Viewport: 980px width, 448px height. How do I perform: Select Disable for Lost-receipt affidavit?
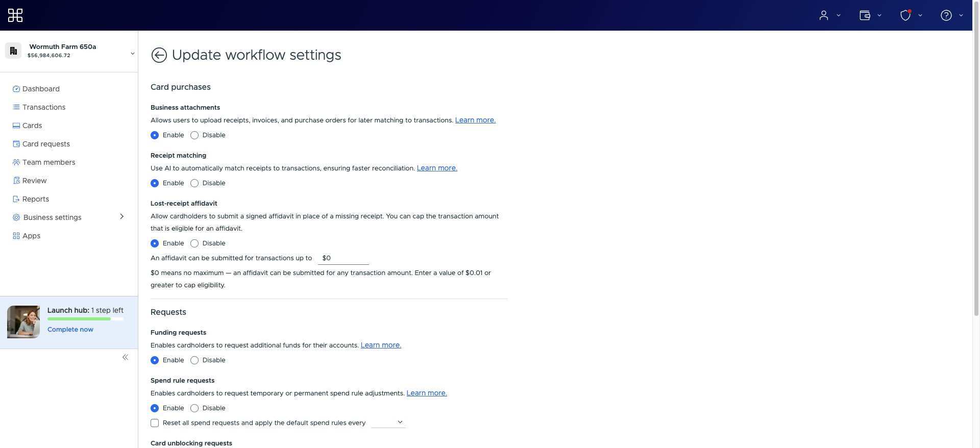[194, 243]
